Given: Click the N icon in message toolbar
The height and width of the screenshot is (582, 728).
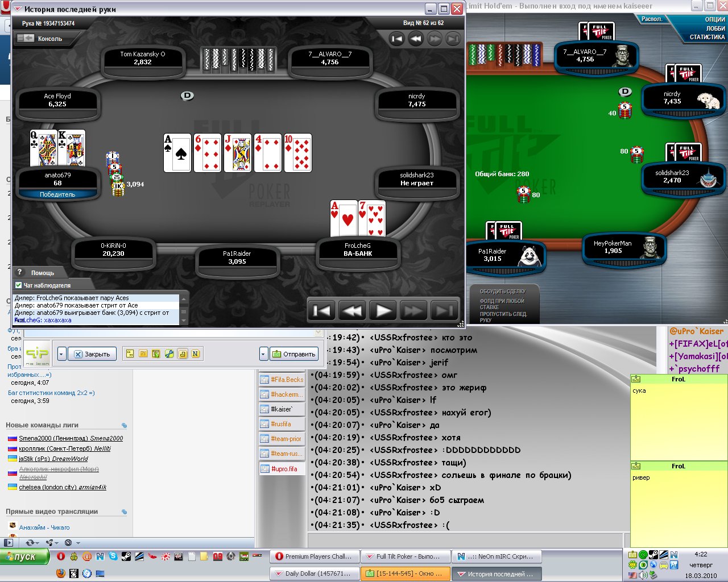Looking at the screenshot, I should [x=196, y=354].
